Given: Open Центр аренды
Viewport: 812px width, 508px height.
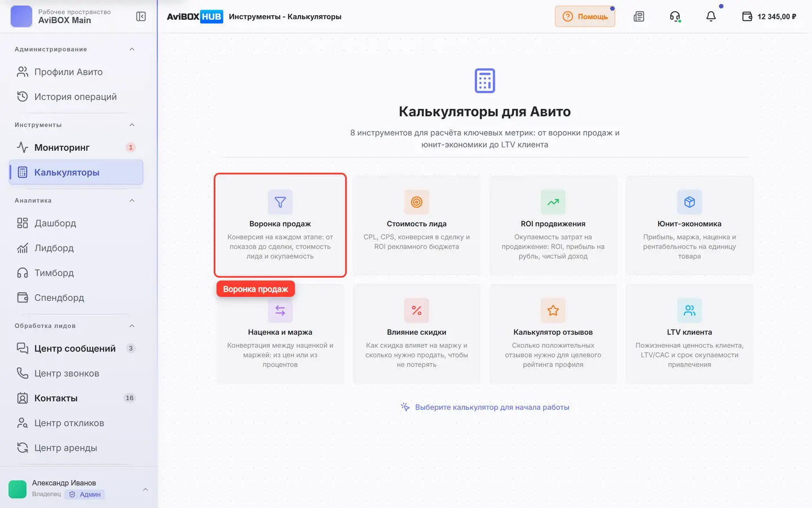Looking at the screenshot, I should (76, 448).
